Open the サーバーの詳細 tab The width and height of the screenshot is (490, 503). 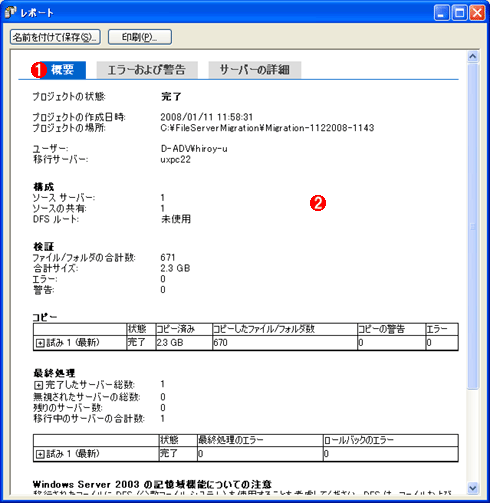coord(255,70)
